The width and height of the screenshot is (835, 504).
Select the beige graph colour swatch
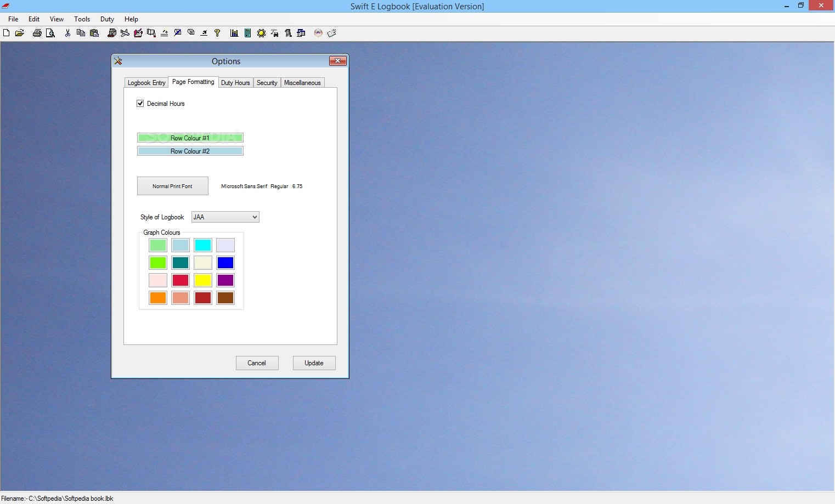click(203, 263)
